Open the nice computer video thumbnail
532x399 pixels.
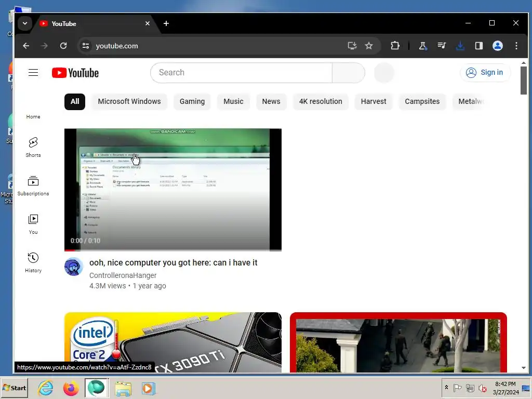point(173,189)
